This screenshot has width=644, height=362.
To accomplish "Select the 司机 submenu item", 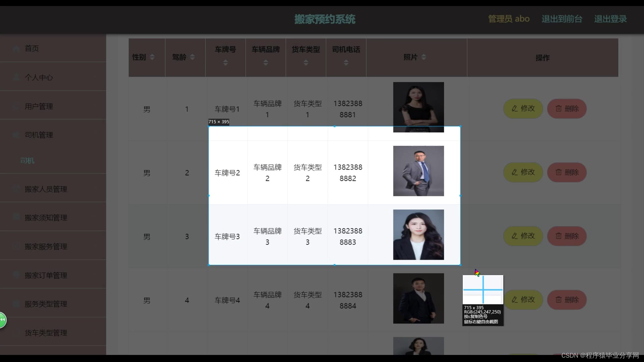I will [x=27, y=161].
